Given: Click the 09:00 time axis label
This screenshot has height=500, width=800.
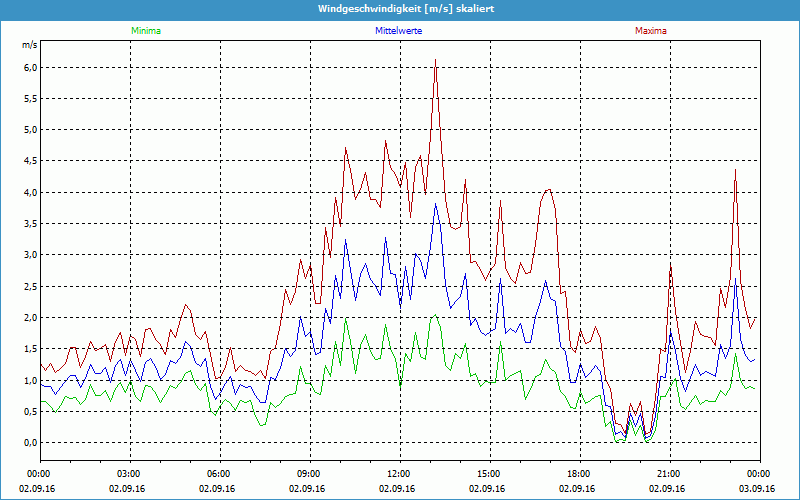Looking at the screenshot, I should coord(308,474).
